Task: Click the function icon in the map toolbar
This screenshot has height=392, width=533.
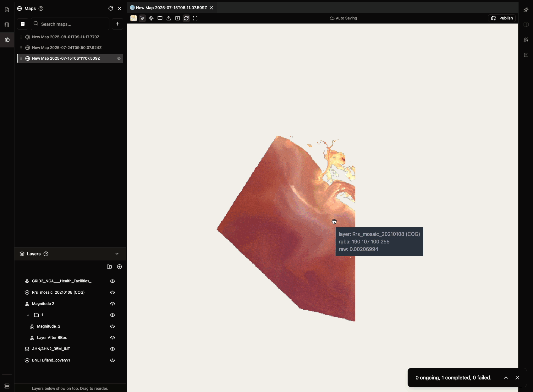Action: coord(178,18)
